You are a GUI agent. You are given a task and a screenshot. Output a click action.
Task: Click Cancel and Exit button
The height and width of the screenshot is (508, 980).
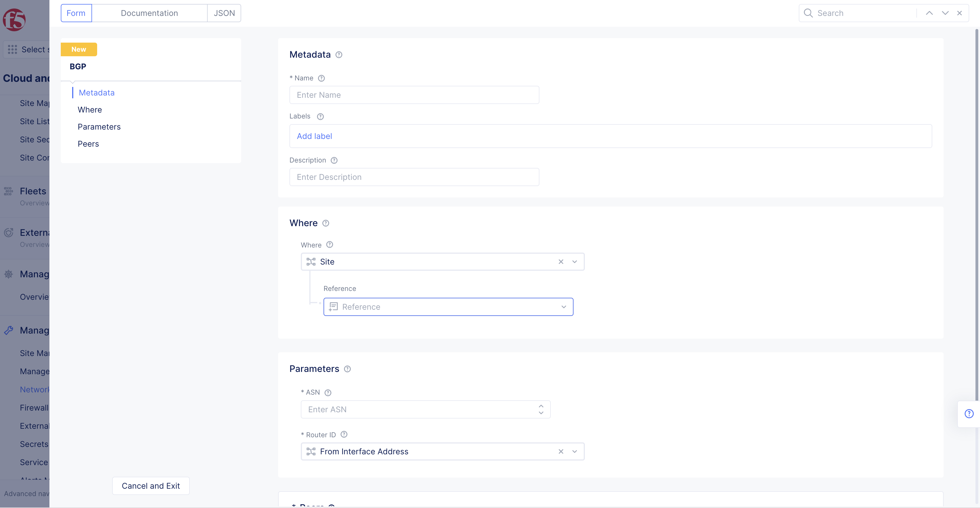[151, 486]
